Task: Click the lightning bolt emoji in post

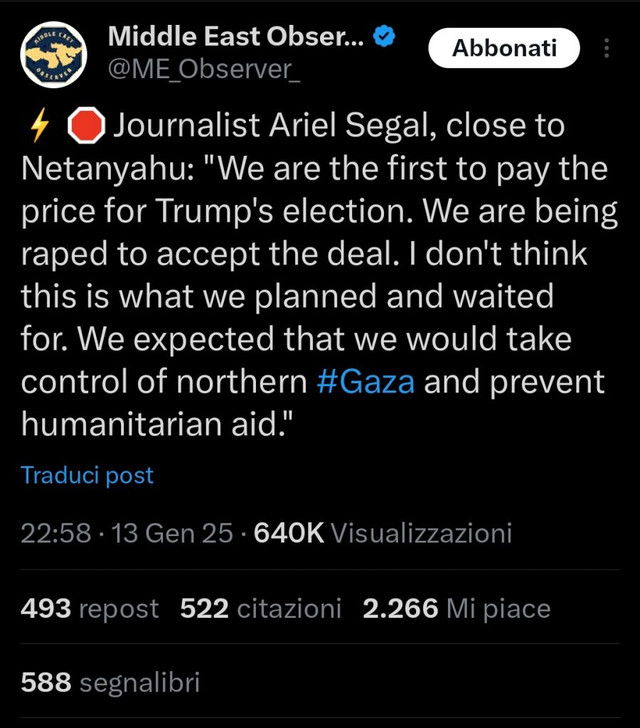Action: pyautogui.click(x=39, y=126)
